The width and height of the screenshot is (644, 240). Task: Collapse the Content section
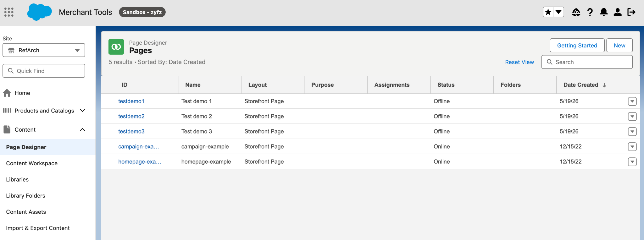pos(83,129)
